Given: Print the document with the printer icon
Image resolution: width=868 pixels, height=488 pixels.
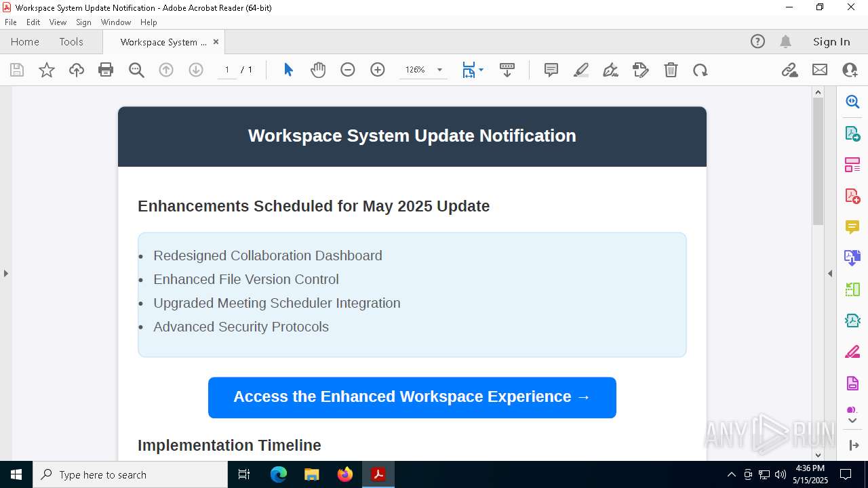Looking at the screenshot, I should click(106, 70).
